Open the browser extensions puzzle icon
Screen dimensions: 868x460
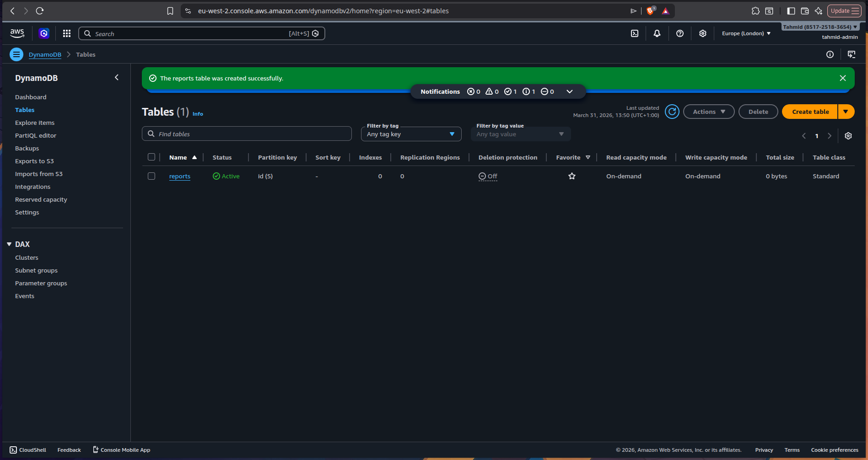pos(755,11)
